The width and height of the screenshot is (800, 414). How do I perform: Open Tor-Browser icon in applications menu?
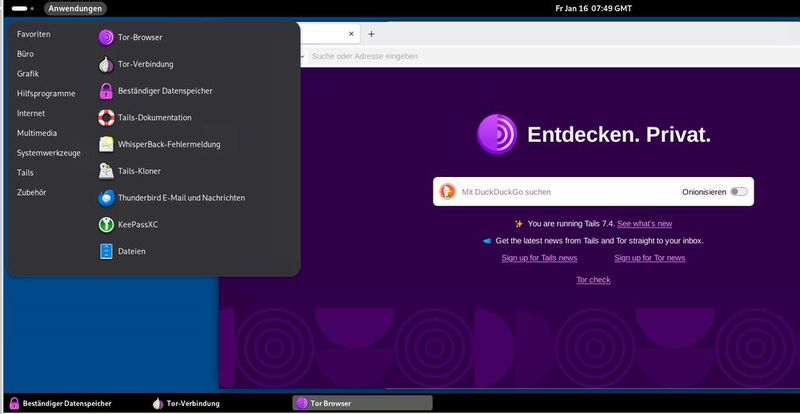[x=107, y=38]
